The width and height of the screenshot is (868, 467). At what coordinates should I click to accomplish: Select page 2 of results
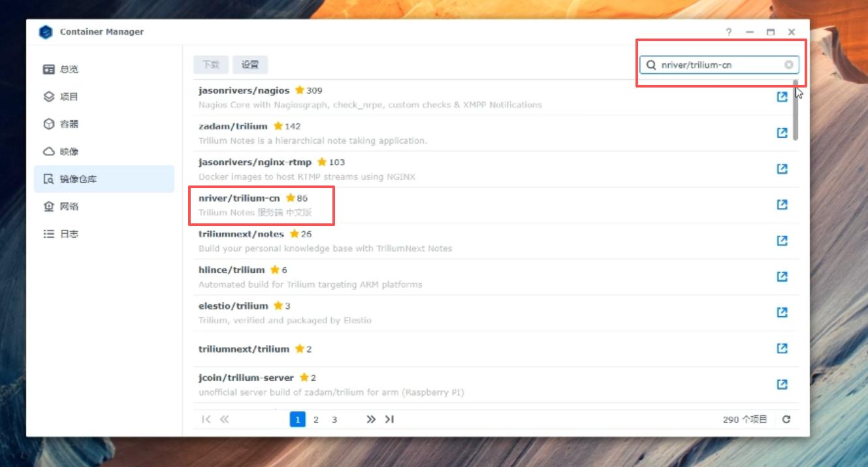click(x=316, y=419)
